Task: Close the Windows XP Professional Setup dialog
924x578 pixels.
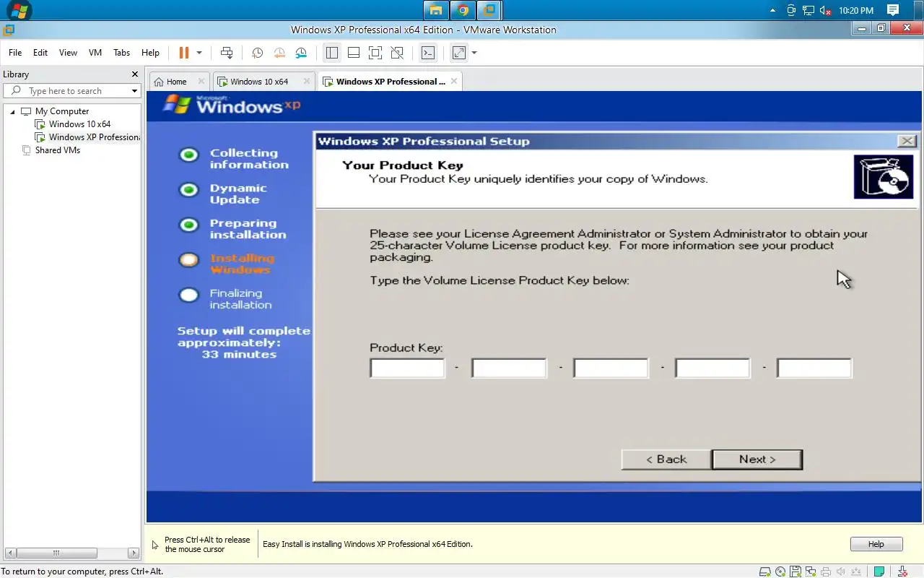Action: pos(907,142)
